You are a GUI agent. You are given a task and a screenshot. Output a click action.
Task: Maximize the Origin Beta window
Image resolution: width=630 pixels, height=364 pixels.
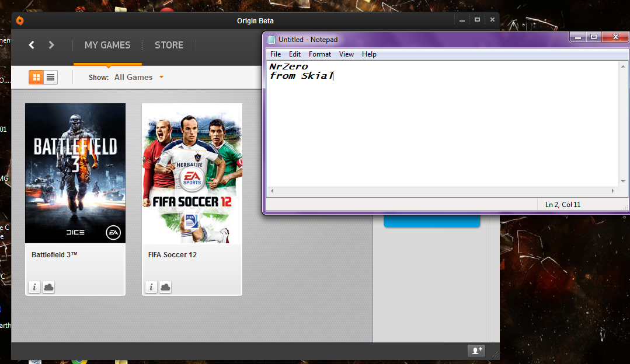(x=478, y=20)
